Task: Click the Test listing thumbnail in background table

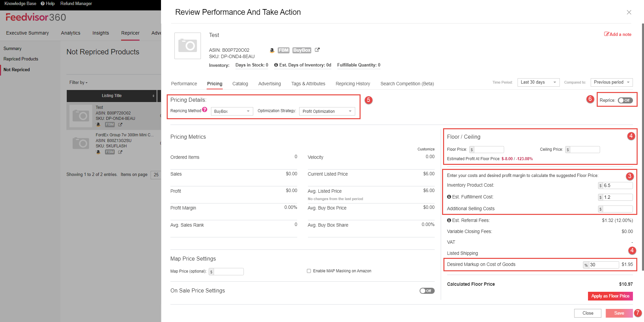Action: click(x=80, y=116)
